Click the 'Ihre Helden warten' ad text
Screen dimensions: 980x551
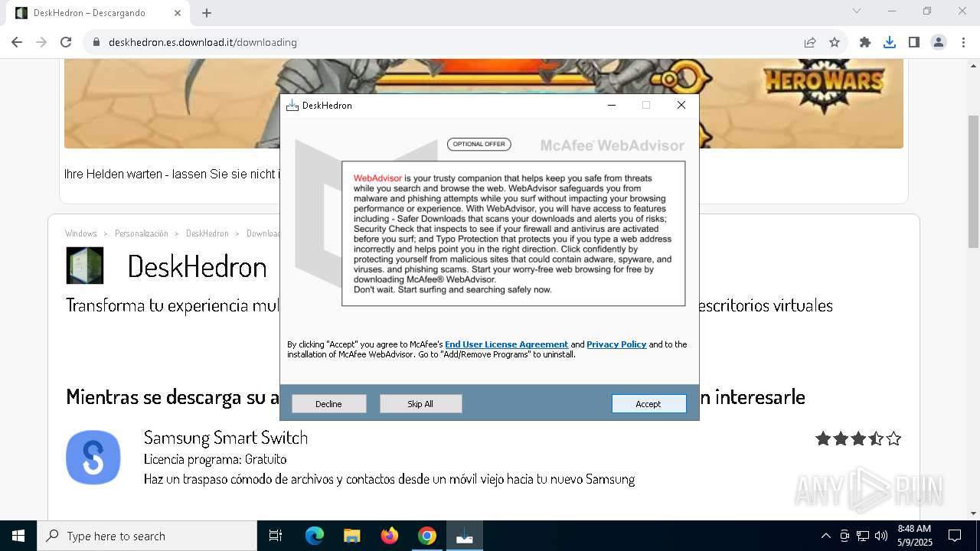(171, 174)
